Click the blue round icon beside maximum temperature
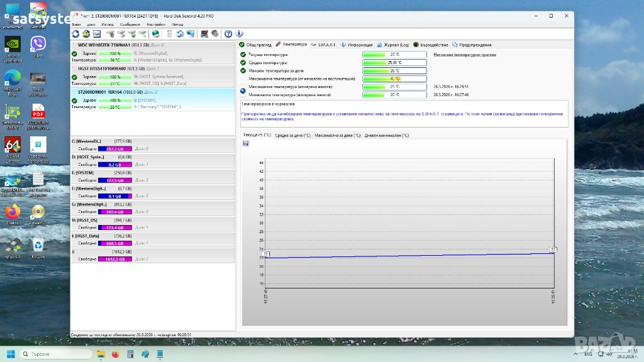 pyautogui.click(x=243, y=90)
